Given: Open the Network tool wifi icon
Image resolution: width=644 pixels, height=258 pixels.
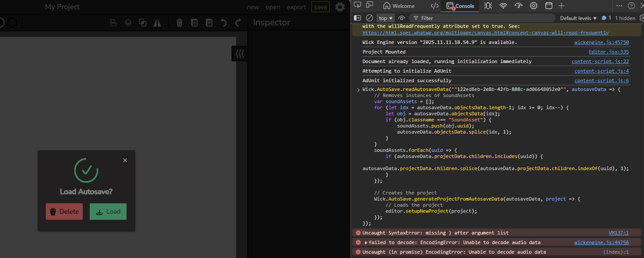Looking at the screenshot, I should tap(503, 6).
